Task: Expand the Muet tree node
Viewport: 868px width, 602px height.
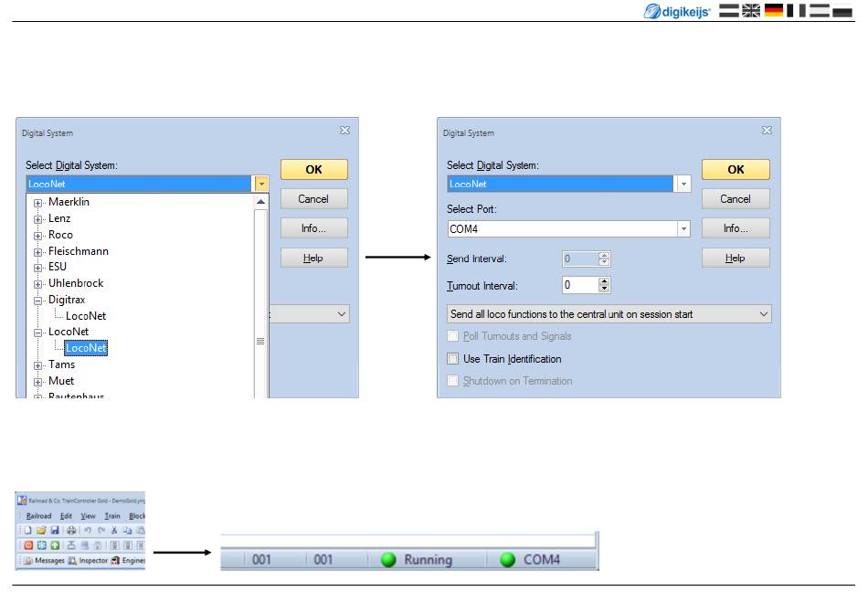Action: click(37, 382)
